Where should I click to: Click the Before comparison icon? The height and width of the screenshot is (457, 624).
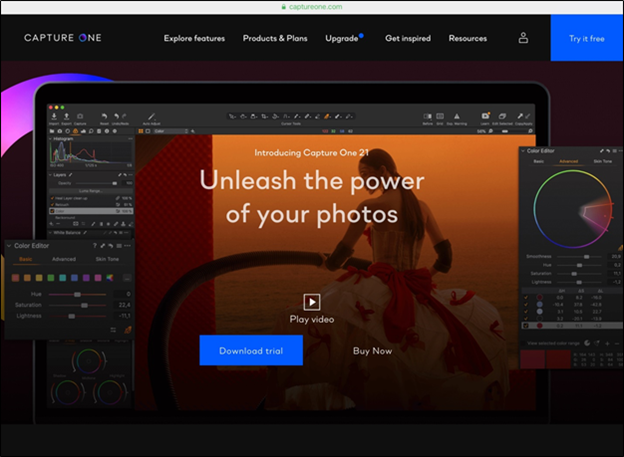point(427,116)
